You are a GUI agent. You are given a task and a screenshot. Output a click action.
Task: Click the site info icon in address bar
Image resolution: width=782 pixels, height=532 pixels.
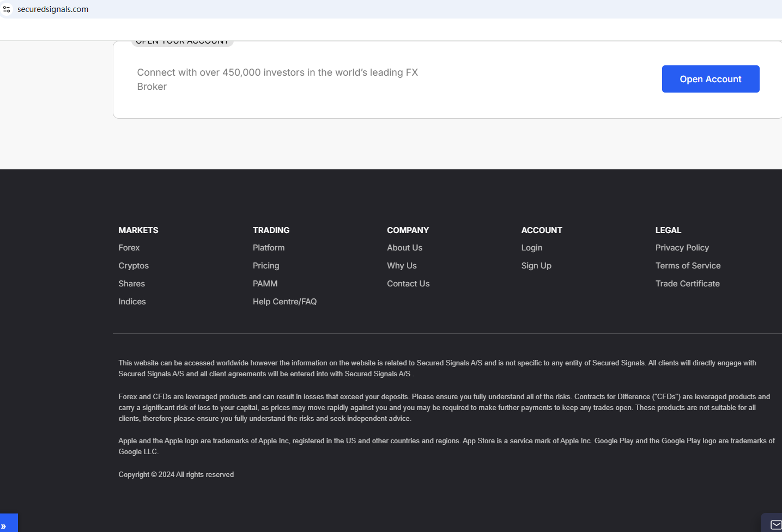click(7, 9)
